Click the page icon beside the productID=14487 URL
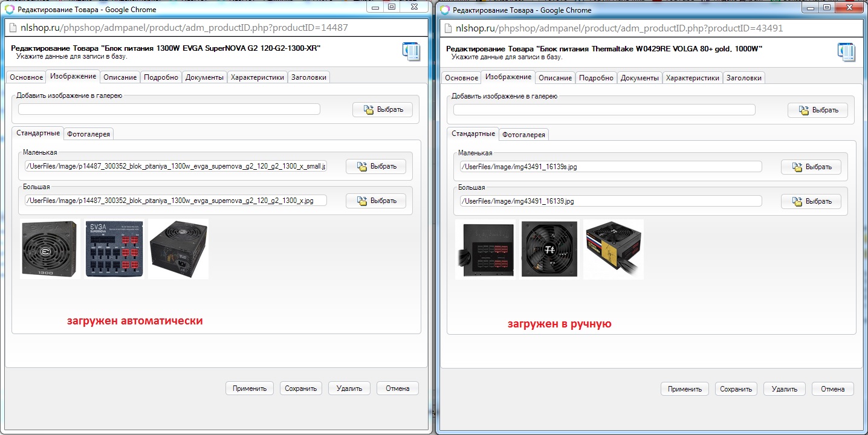 coord(11,28)
